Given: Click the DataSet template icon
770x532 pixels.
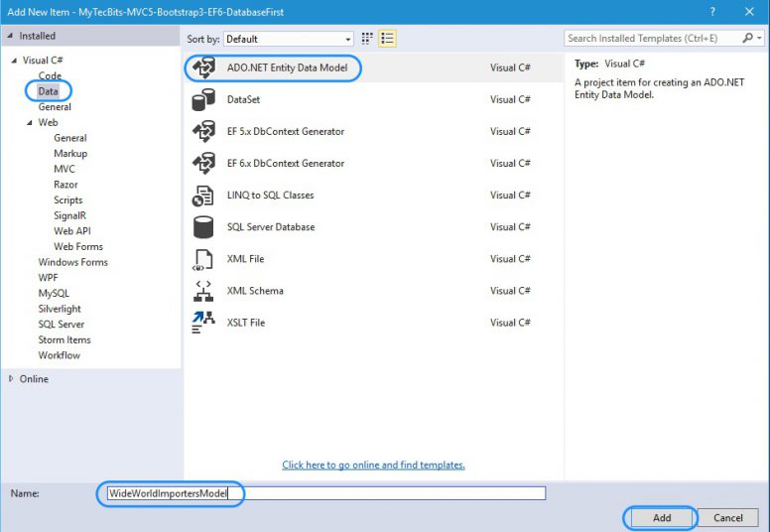Looking at the screenshot, I should coord(203,99).
